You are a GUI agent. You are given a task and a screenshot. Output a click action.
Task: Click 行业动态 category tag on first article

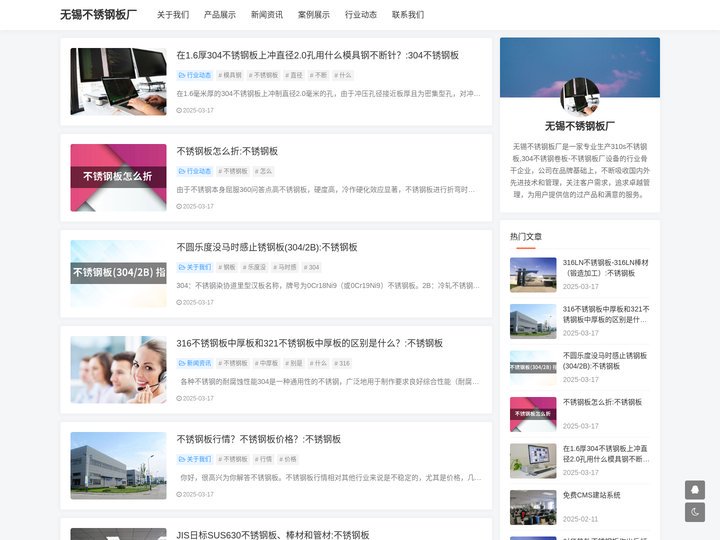point(195,75)
